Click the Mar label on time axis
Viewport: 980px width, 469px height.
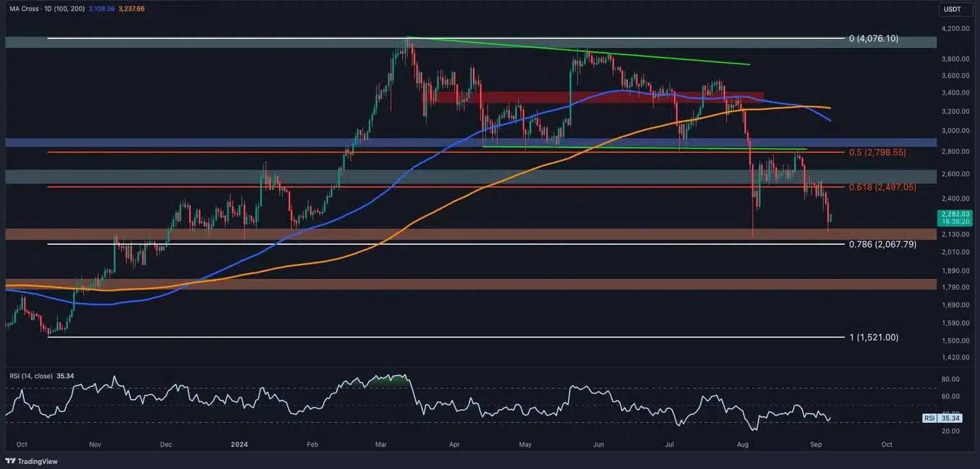382,444
